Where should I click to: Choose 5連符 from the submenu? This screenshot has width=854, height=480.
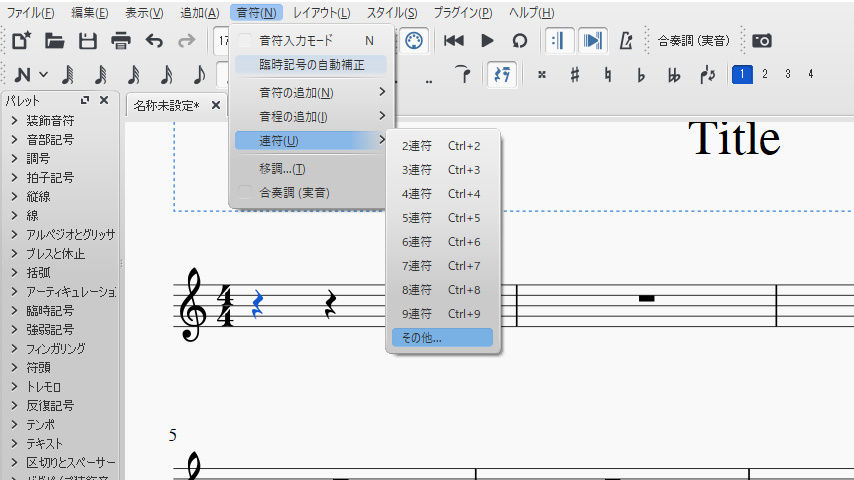pyautogui.click(x=442, y=217)
